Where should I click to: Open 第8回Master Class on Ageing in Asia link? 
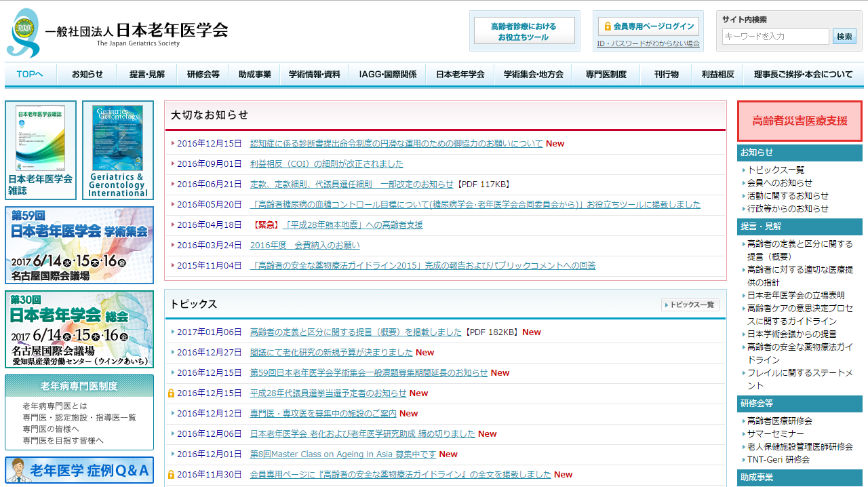(343, 454)
